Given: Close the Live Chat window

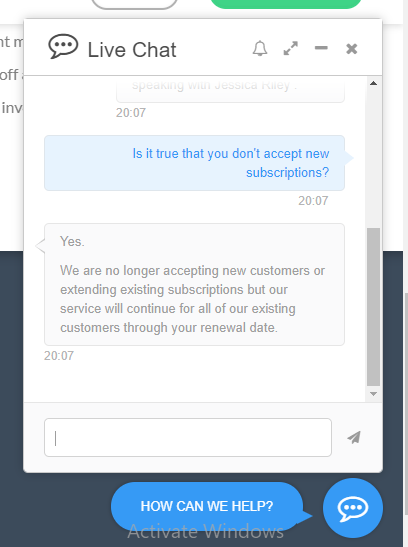Looking at the screenshot, I should point(352,49).
